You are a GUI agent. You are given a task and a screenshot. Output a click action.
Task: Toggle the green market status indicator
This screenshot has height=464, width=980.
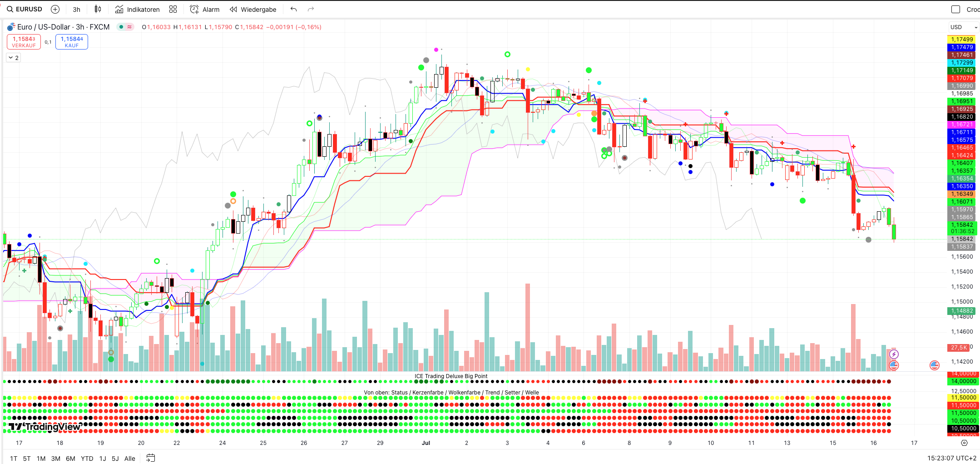coord(121,27)
